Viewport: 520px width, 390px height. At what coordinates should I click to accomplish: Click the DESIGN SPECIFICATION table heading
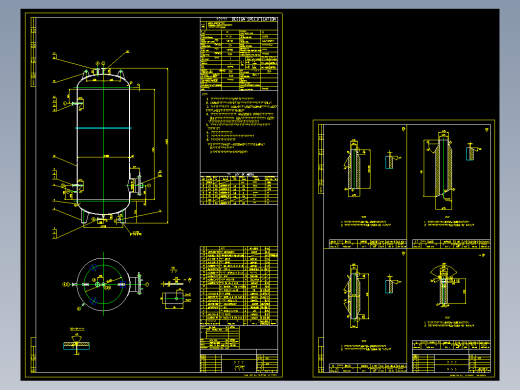click(x=254, y=19)
